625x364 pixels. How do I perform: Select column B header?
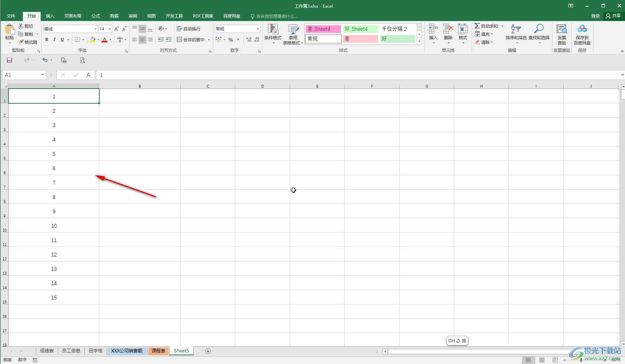[x=140, y=86]
